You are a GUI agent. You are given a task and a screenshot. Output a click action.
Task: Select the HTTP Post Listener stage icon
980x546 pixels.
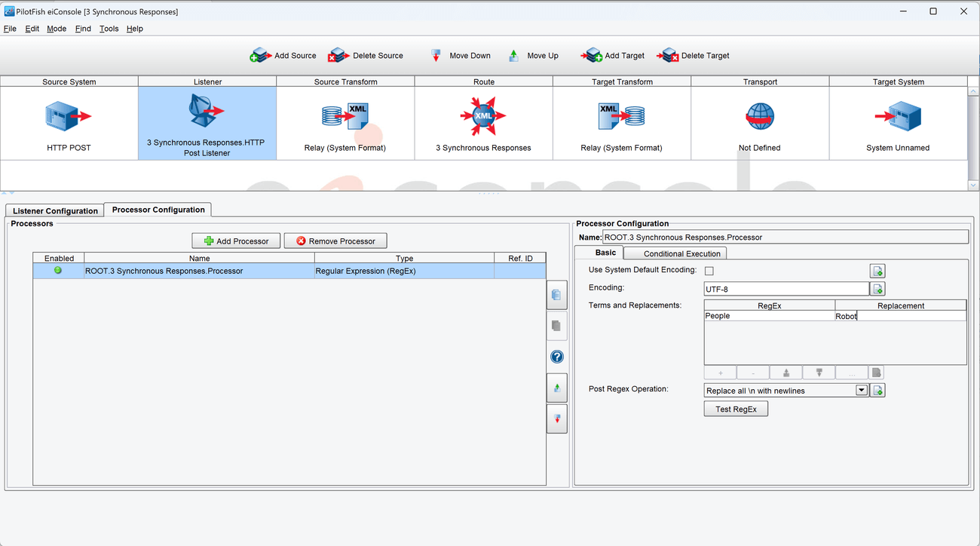click(x=207, y=111)
